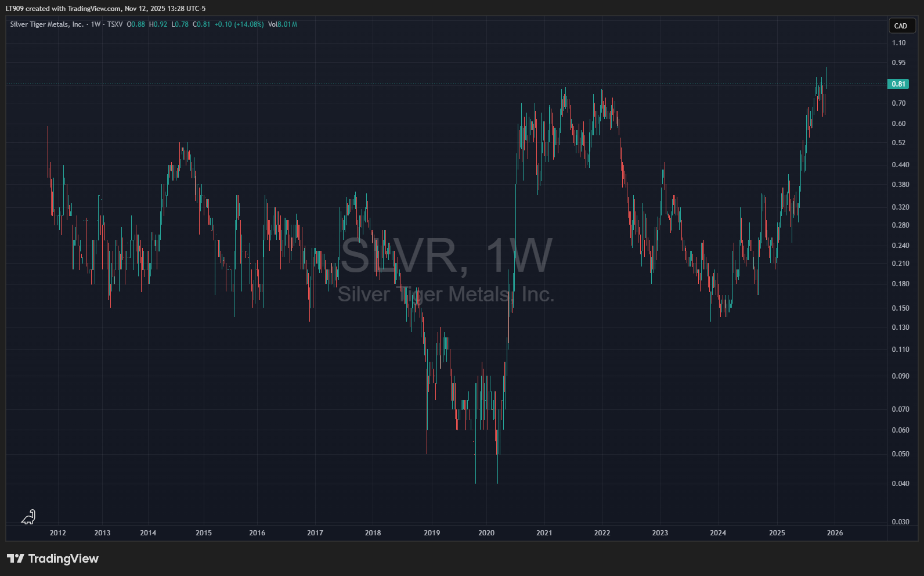Click the +0.10 (+14.08%) change value
Screen dimensions: 924x576
click(239, 24)
